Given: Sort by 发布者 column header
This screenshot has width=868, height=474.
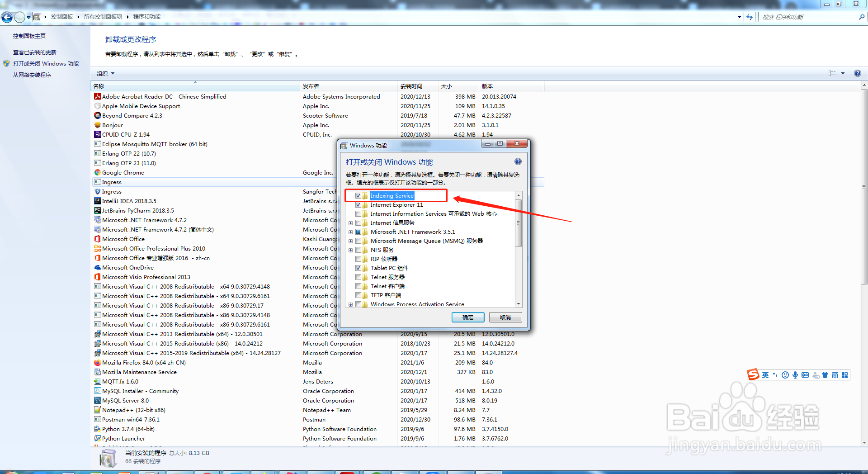Looking at the screenshot, I should [349, 86].
